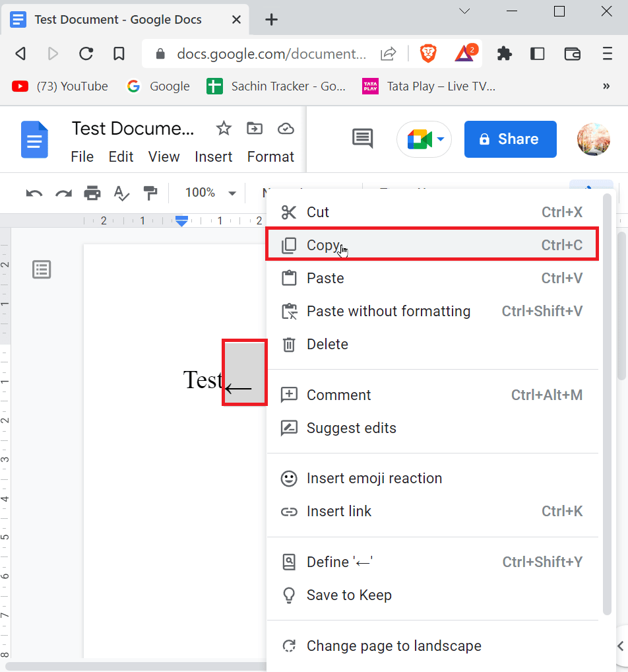This screenshot has width=628, height=672.
Task: Open comment history
Action: [361, 137]
